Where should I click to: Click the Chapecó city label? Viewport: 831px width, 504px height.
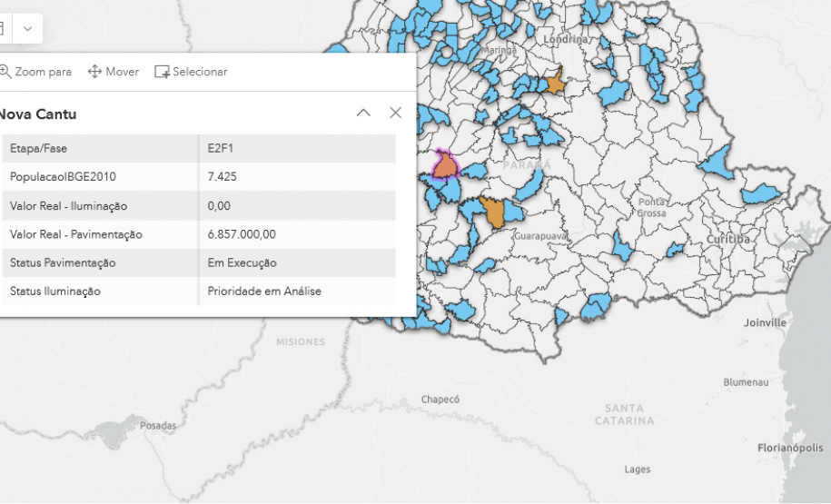[440, 399]
